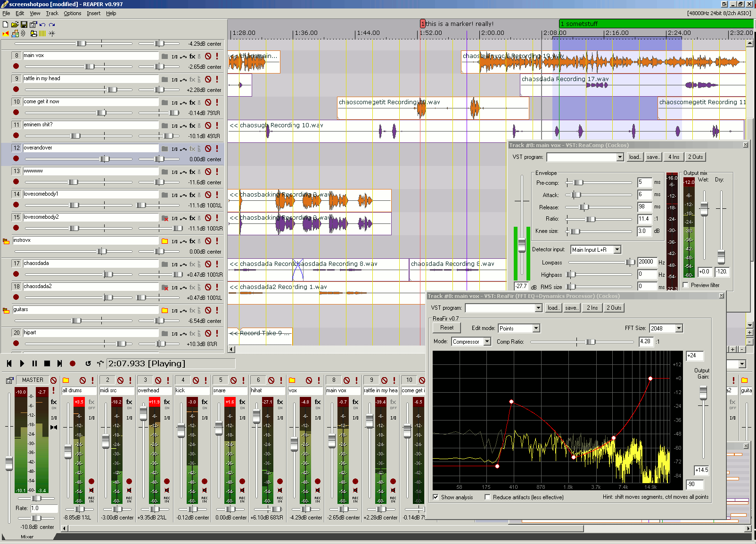
Task: Open ReaComp VST program dropdown
Action: pos(620,157)
